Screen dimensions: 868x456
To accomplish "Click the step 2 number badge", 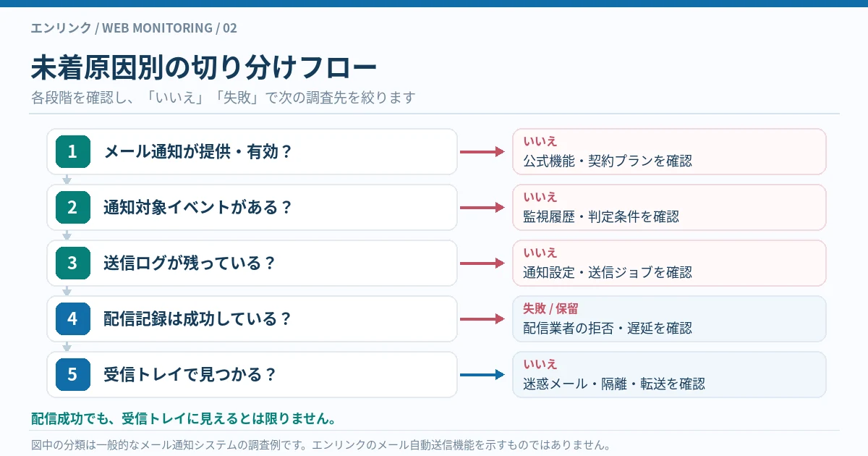I will [73, 207].
